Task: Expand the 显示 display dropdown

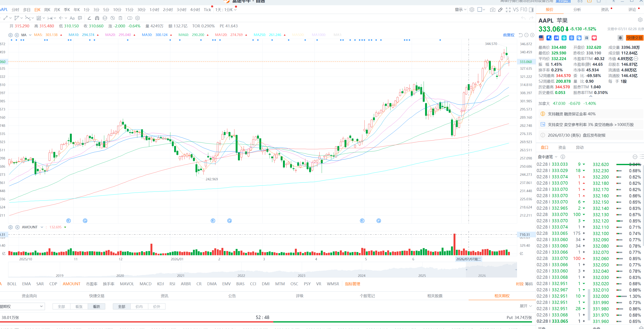Action: 460,10
